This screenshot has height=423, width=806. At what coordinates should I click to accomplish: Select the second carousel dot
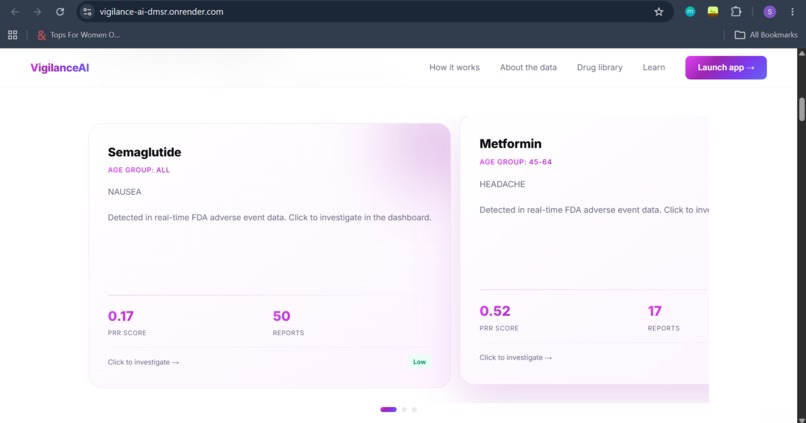tap(405, 410)
